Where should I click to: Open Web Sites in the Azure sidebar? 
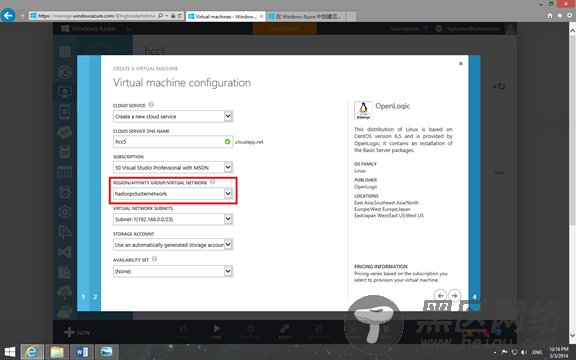pos(65,72)
